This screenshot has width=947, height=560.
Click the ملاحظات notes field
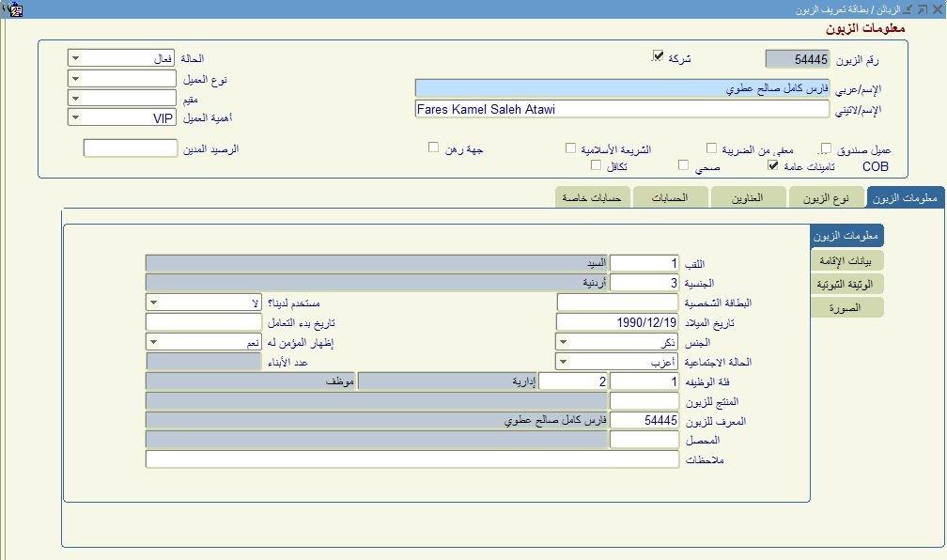point(411,459)
